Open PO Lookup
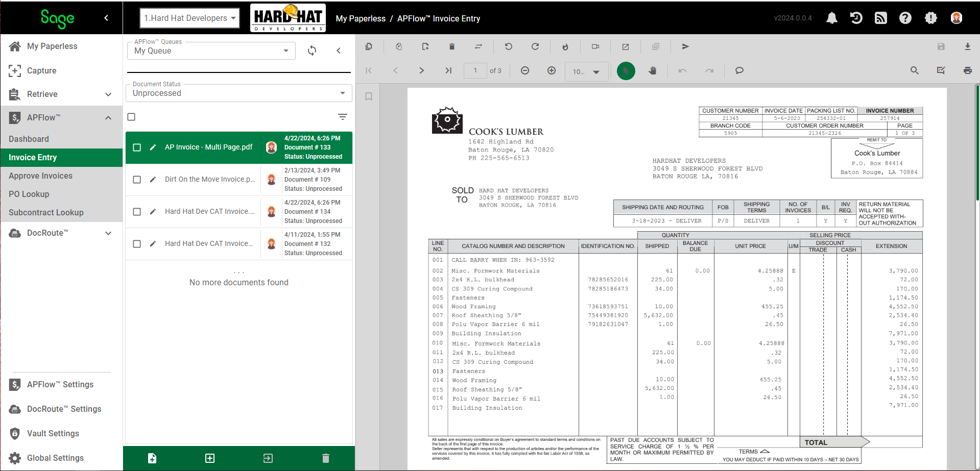 point(61,194)
